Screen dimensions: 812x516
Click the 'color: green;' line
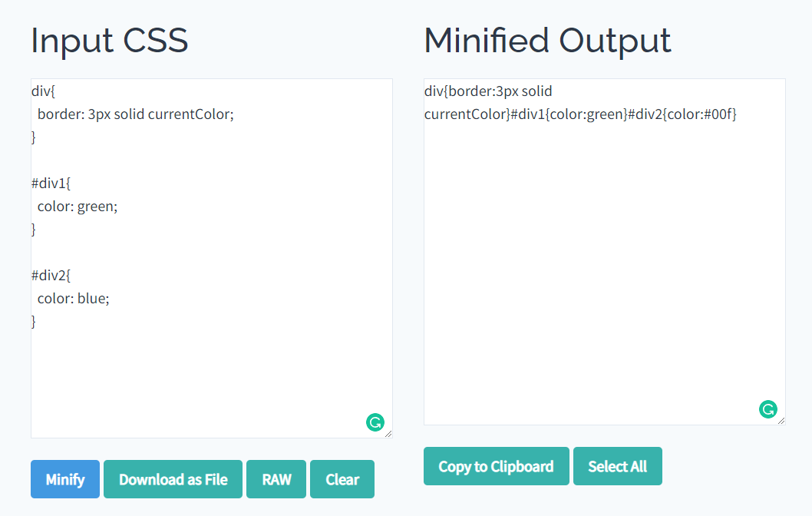78,207
